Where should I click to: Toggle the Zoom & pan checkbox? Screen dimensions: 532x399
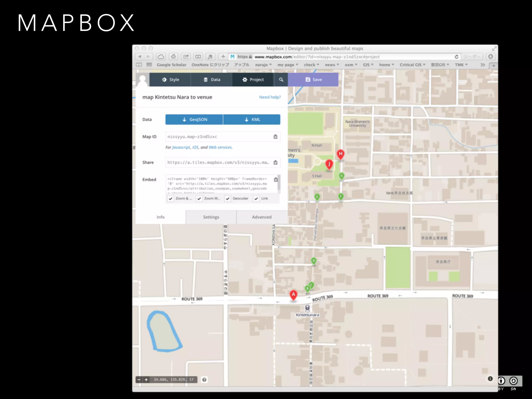[171, 198]
